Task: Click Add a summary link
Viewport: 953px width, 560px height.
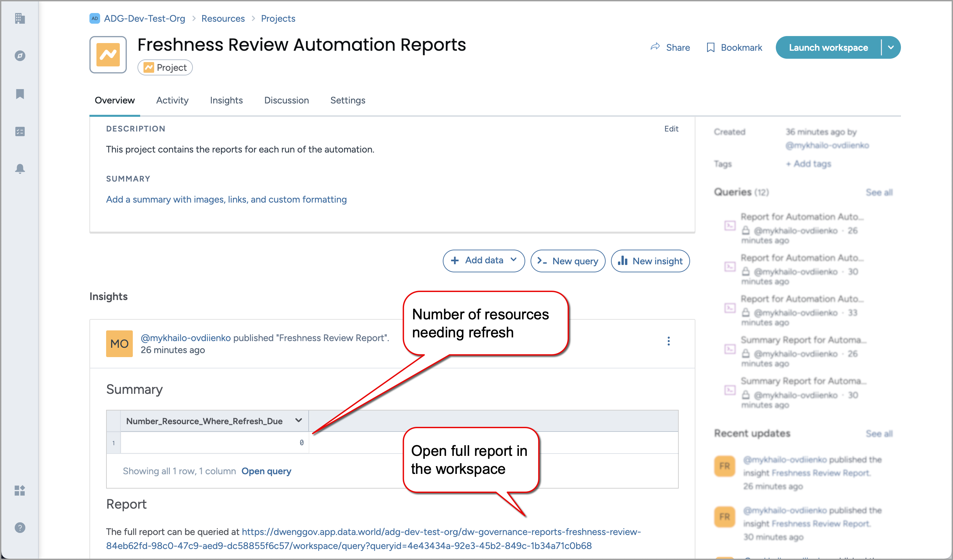Action: click(x=226, y=199)
